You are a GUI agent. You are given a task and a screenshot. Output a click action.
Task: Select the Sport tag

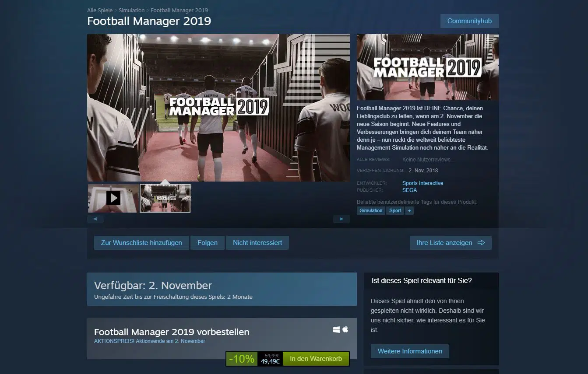[395, 210]
